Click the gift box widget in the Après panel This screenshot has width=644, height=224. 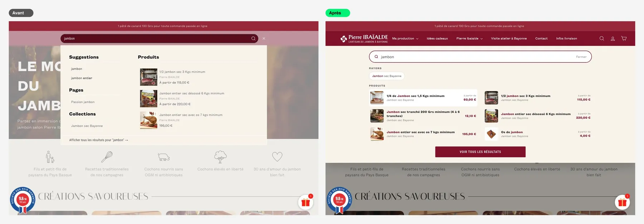pyautogui.click(x=622, y=202)
